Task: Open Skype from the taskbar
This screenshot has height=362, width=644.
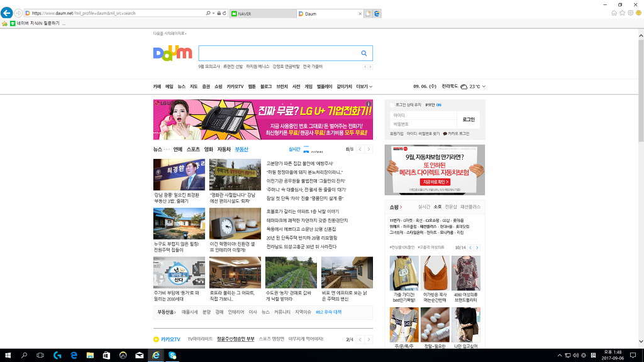Action: point(172,356)
